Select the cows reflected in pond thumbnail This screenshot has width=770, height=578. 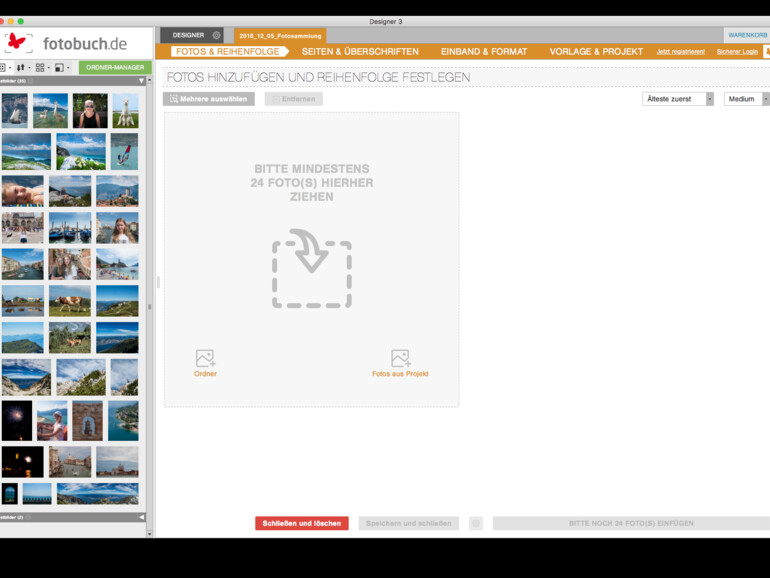(x=23, y=301)
